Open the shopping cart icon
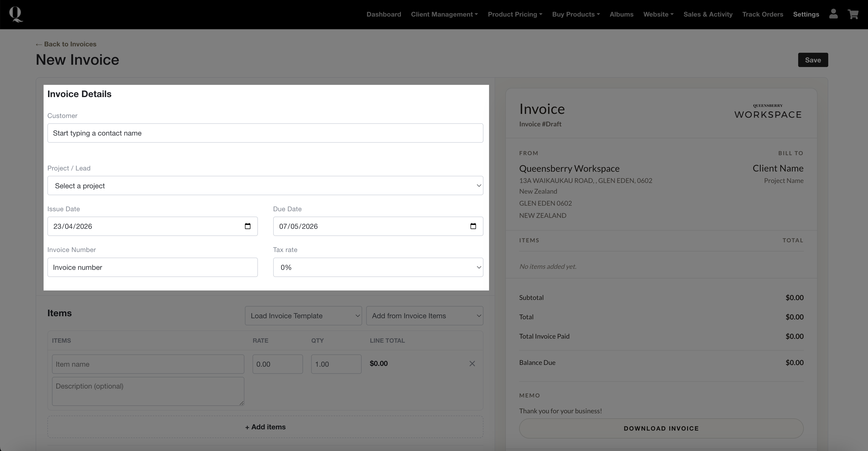 click(853, 14)
